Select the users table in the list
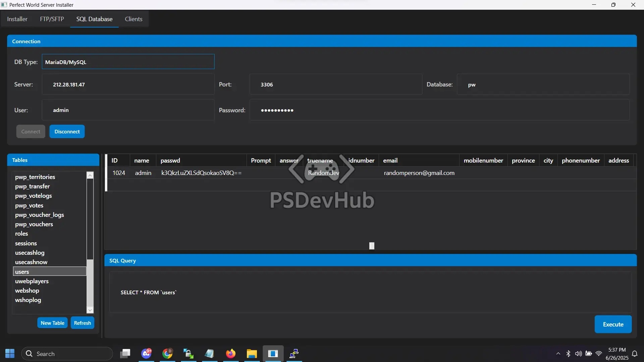The height and width of the screenshot is (362, 644). (x=50, y=271)
